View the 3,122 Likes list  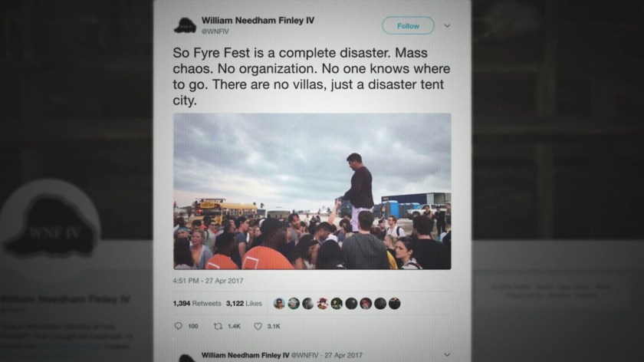(x=244, y=303)
